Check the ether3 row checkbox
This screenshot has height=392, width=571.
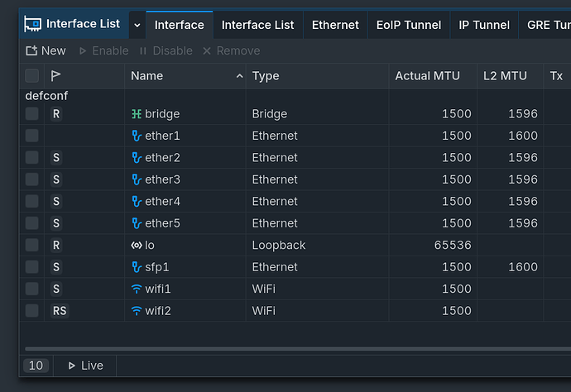click(32, 179)
